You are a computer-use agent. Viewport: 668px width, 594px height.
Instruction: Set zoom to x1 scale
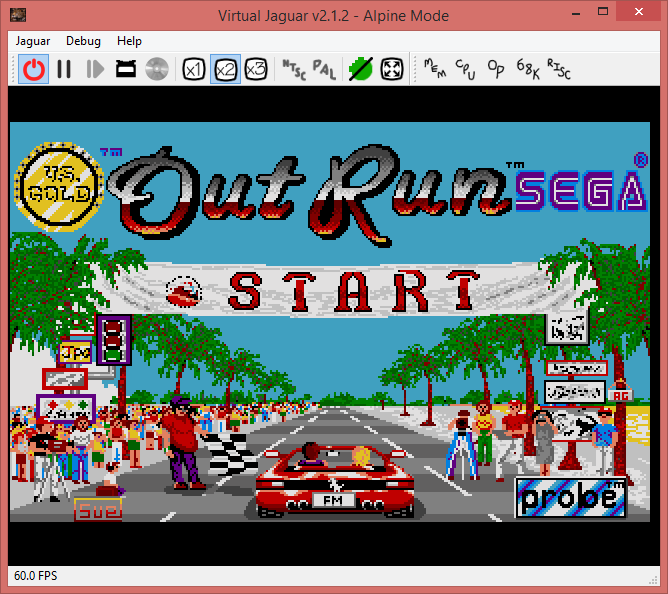[x=194, y=69]
